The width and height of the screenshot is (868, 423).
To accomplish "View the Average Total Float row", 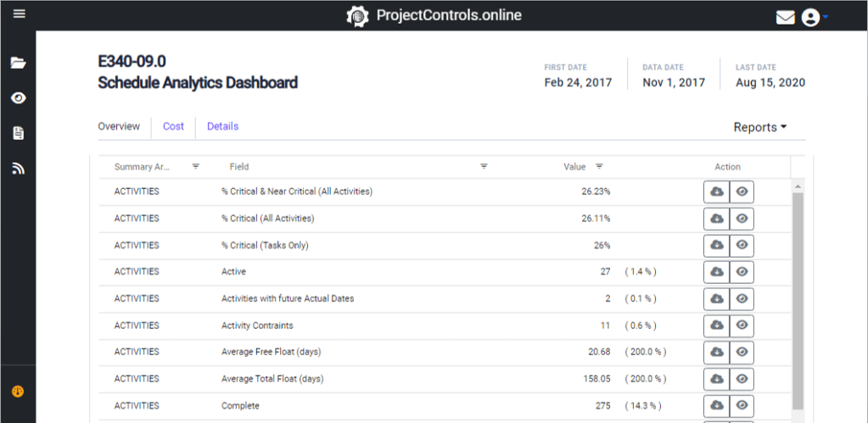I will [742, 379].
